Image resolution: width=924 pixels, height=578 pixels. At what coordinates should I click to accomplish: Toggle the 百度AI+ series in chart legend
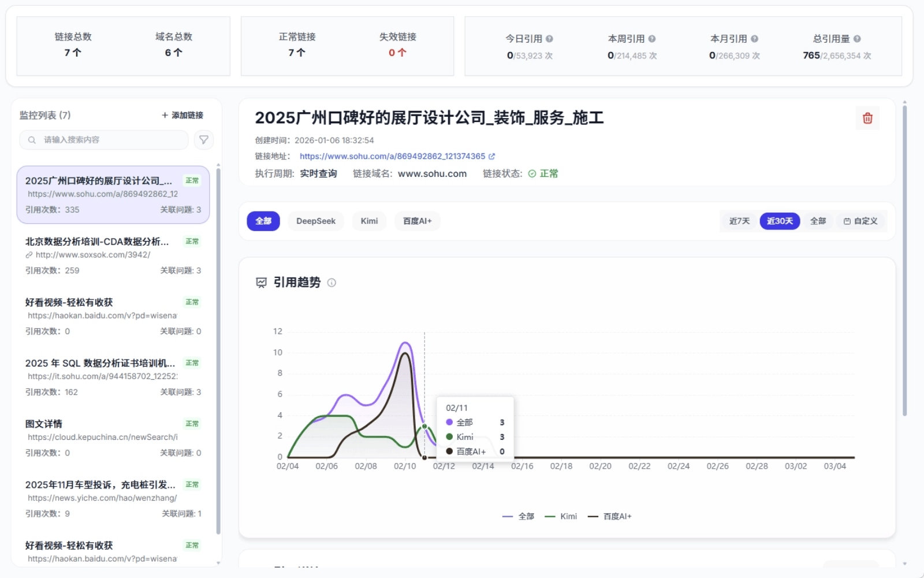[610, 516]
